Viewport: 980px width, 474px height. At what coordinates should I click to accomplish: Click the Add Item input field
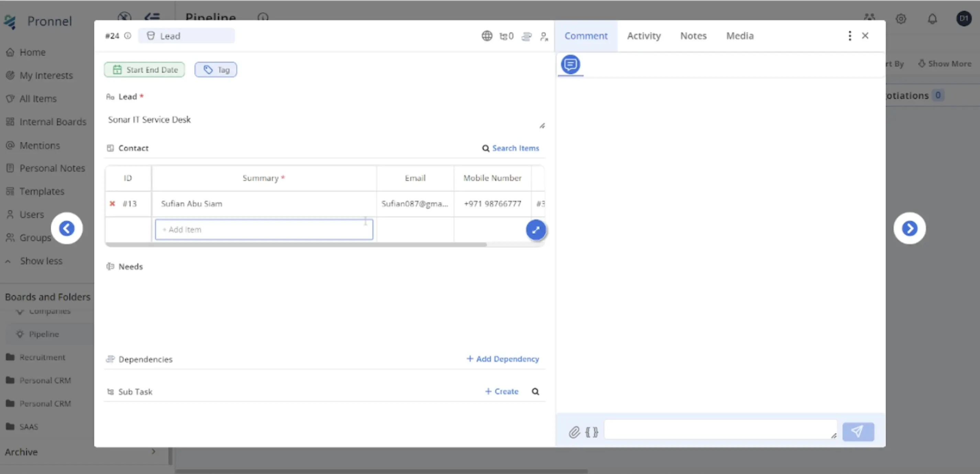click(264, 229)
